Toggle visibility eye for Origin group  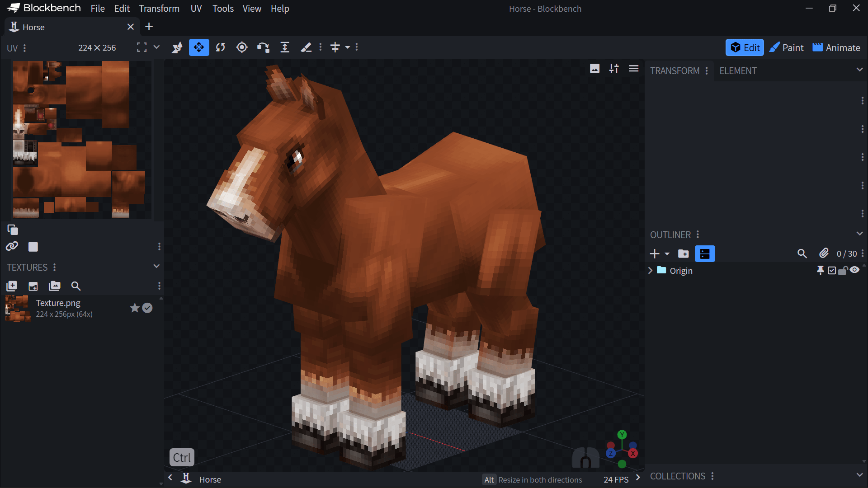tap(854, 270)
